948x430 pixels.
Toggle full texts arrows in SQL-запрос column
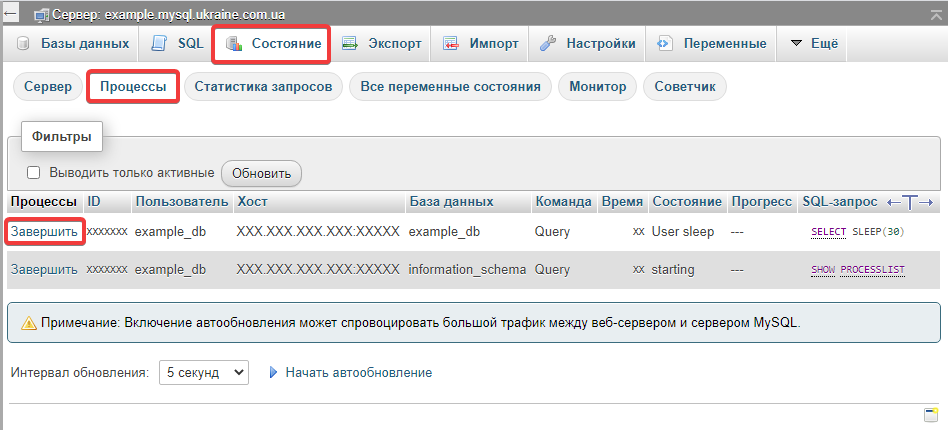point(909,202)
